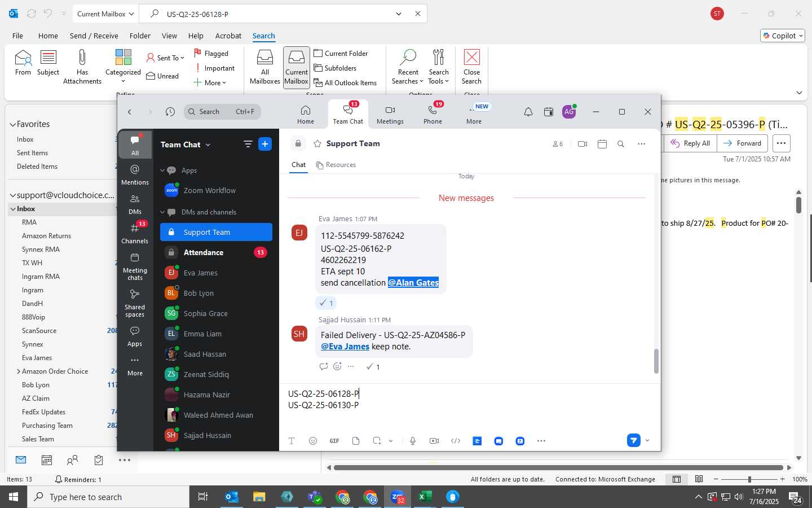Add reaction to Sajjad Hussain's message
Screen dimensions: 812x508
[337, 366]
